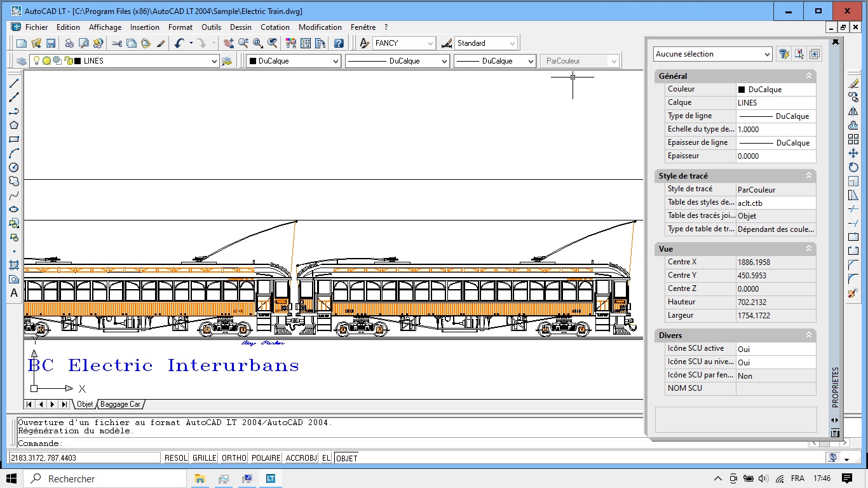Image resolution: width=868 pixels, height=488 pixels.
Task: Click the Save diskette icon
Action: [x=51, y=43]
